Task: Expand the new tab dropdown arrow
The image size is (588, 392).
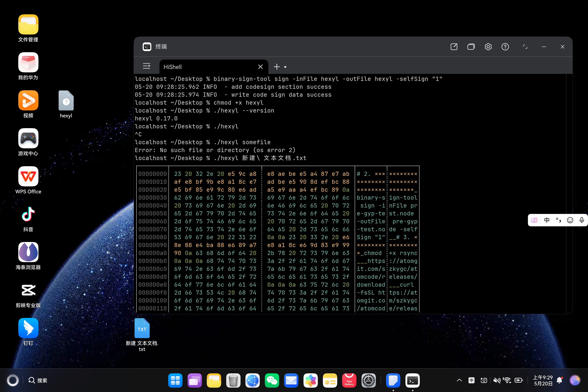Action: (x=285, y=67)
